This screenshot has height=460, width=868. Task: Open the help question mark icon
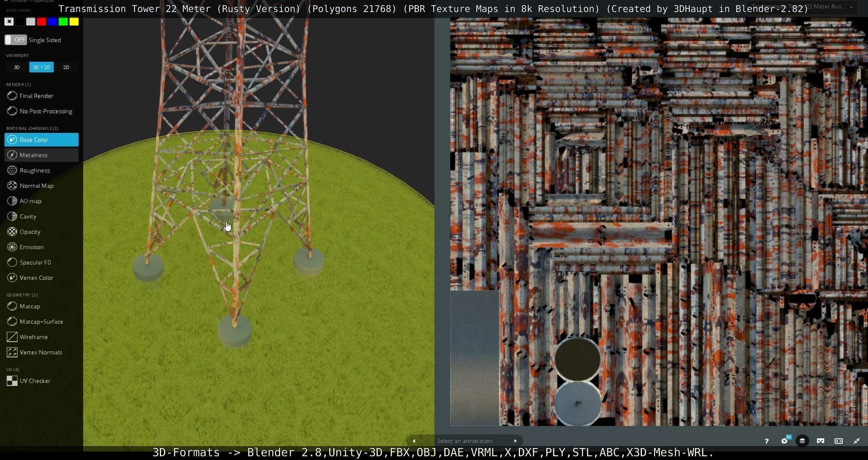click(766, 441)
